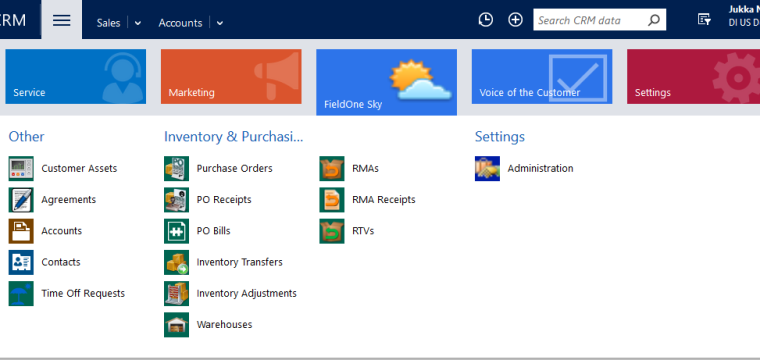Open the PO Bills link

click(x=213, y=231)
